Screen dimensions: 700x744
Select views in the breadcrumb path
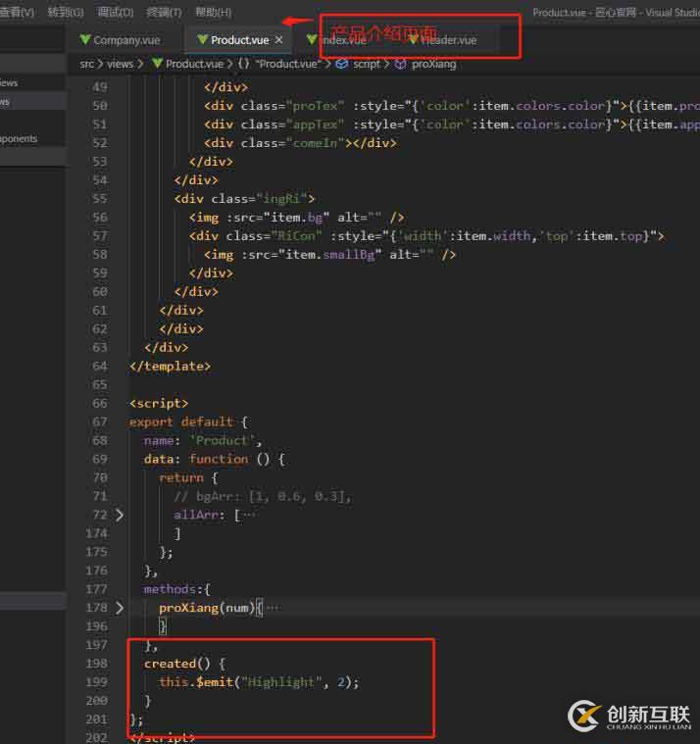120,64
